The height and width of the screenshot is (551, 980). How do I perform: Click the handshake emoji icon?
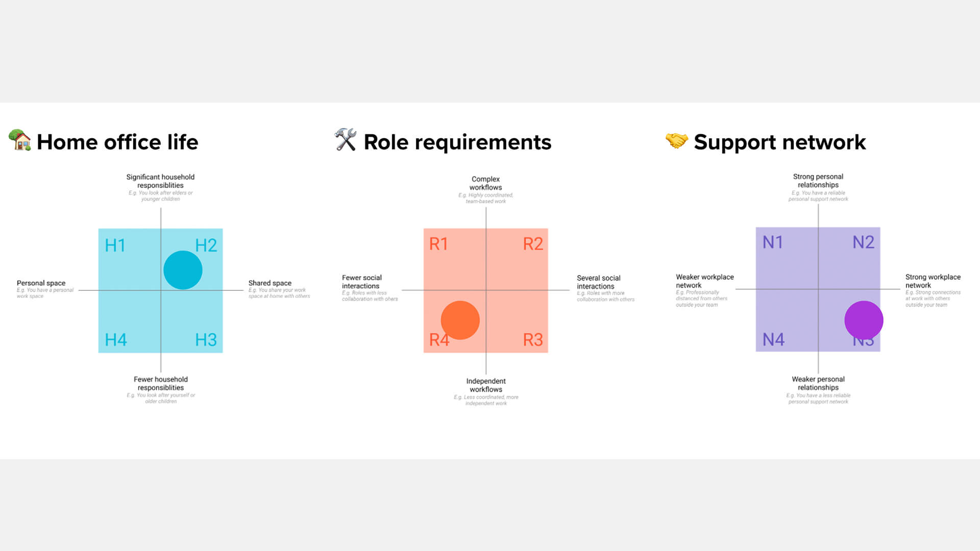(677, 140)
